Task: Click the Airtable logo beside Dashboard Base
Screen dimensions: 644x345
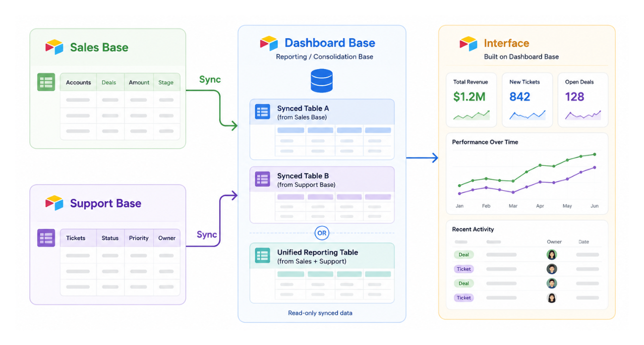Action: point(269,43)
